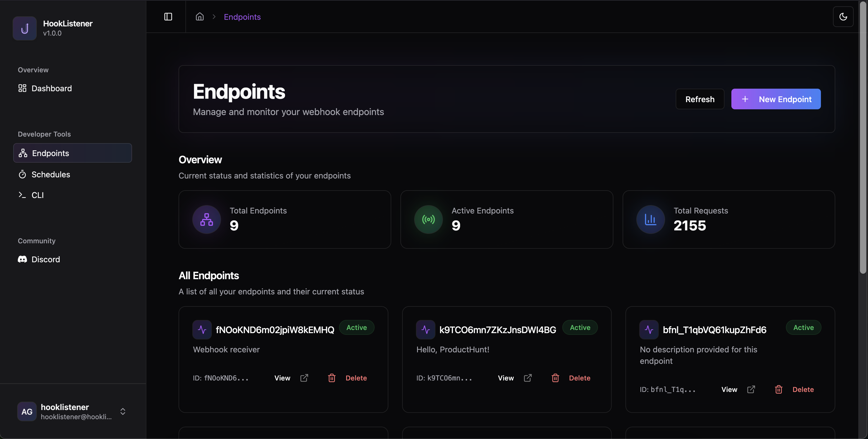Image resolution: width=868 pixels, height=439 pixels.
Task: Open Discord community link
Action: [45, 259]
